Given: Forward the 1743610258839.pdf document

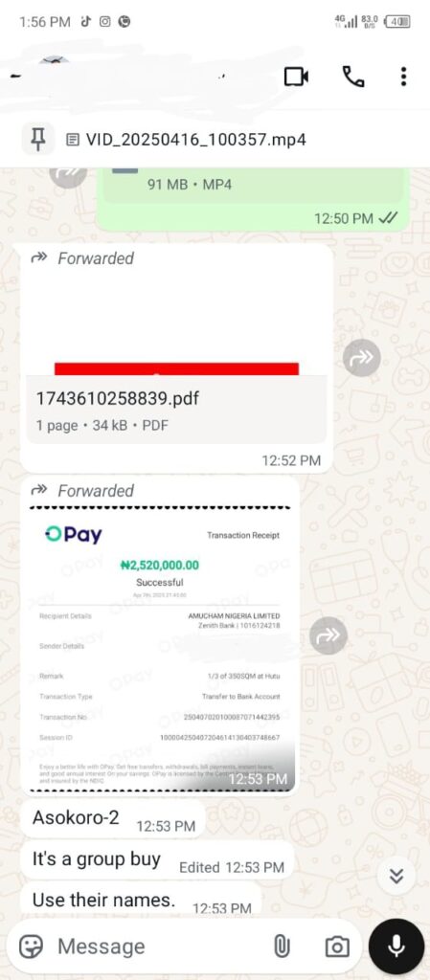Looking at the screenshot, I should 362,358.
